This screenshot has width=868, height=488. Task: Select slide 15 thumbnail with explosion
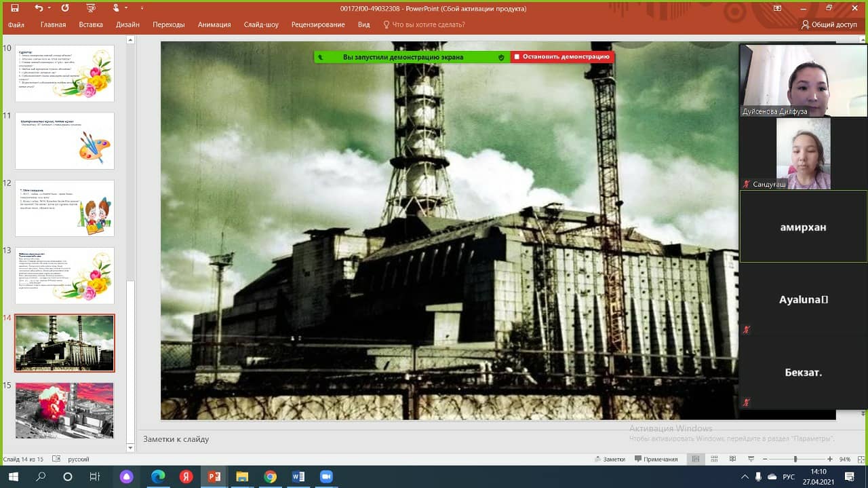[65, 410]
